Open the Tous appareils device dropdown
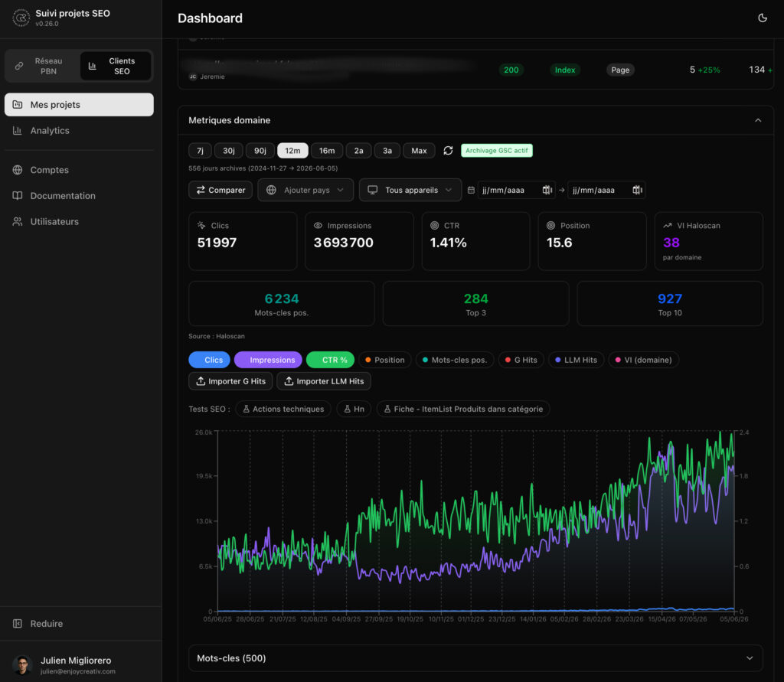This screenshot has height=682, width=784. click(x=410, y=190)
